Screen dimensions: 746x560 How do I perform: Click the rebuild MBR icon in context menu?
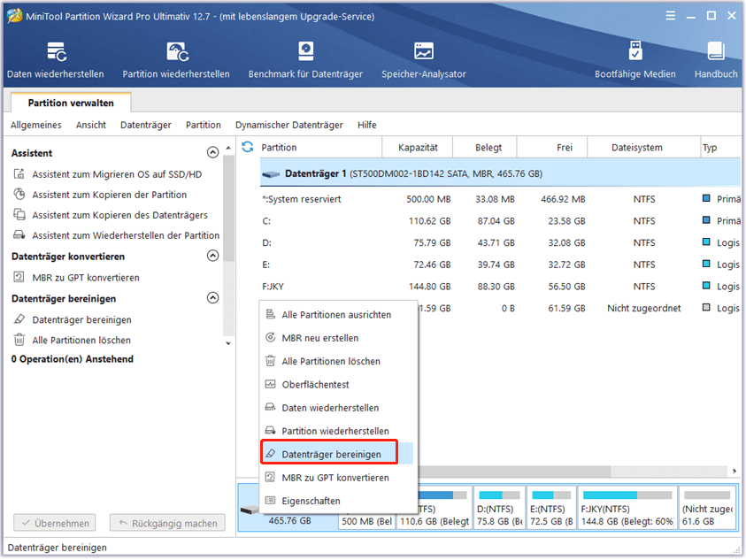[x=270, y=337]
